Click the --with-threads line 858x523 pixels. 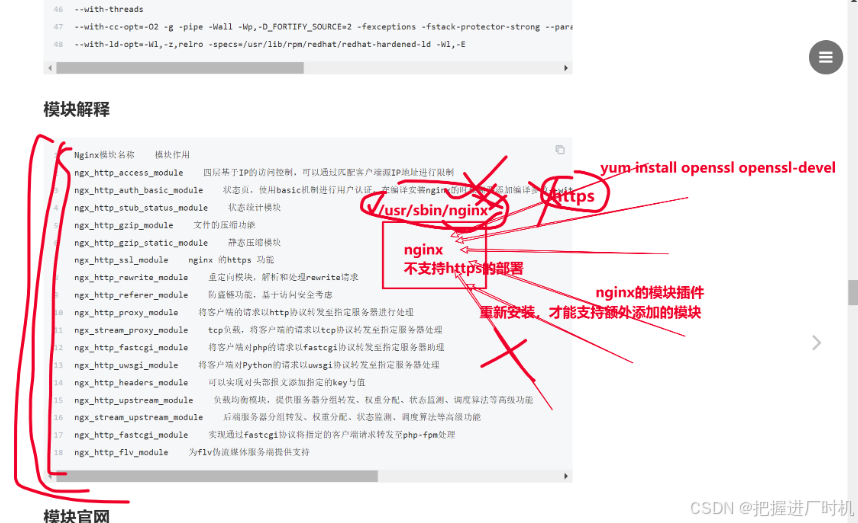point(109,9)
